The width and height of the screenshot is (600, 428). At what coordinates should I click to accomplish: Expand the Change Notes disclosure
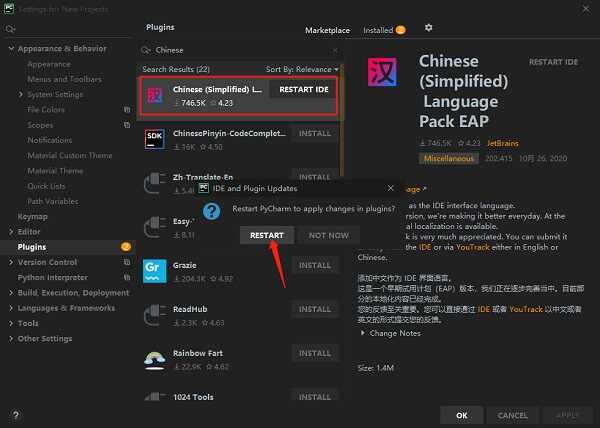(x=362, y=333)
